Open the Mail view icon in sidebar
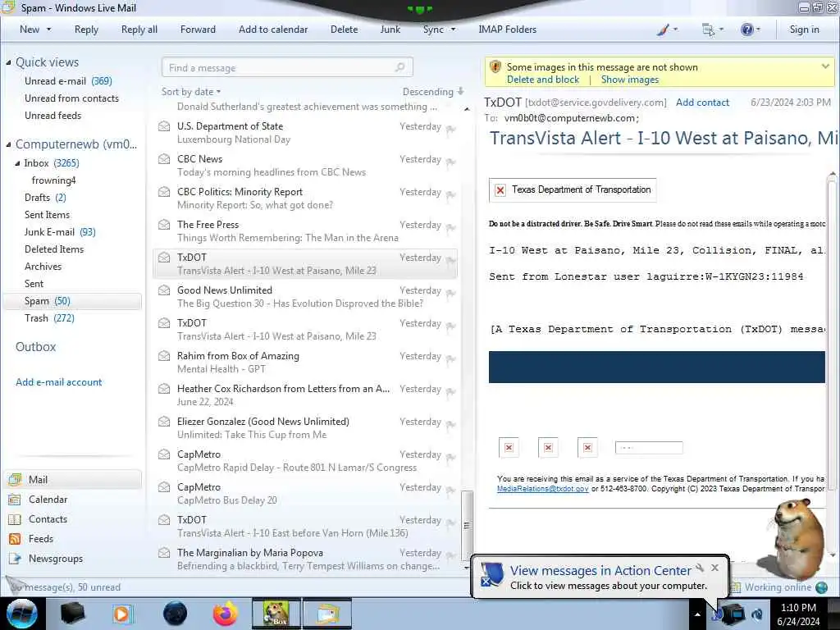The width and height of the screenshot is (840, 630). coord(16,479)
